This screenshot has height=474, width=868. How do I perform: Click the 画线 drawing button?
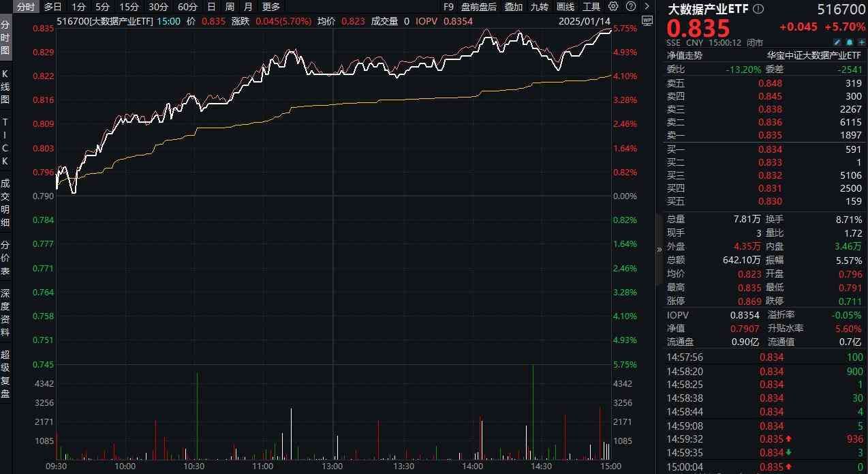[x=565, y=7]
